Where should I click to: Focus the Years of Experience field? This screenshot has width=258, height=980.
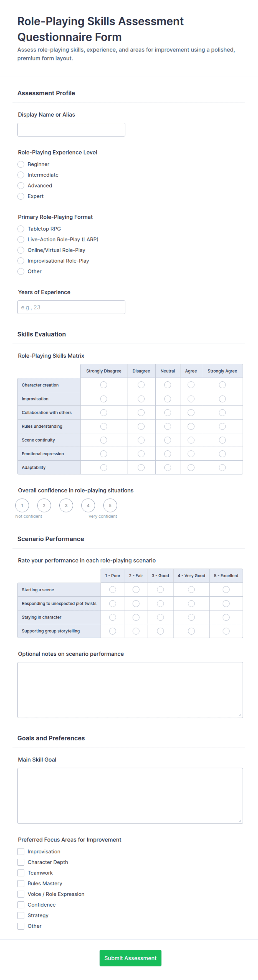click(x=71, y=307)
